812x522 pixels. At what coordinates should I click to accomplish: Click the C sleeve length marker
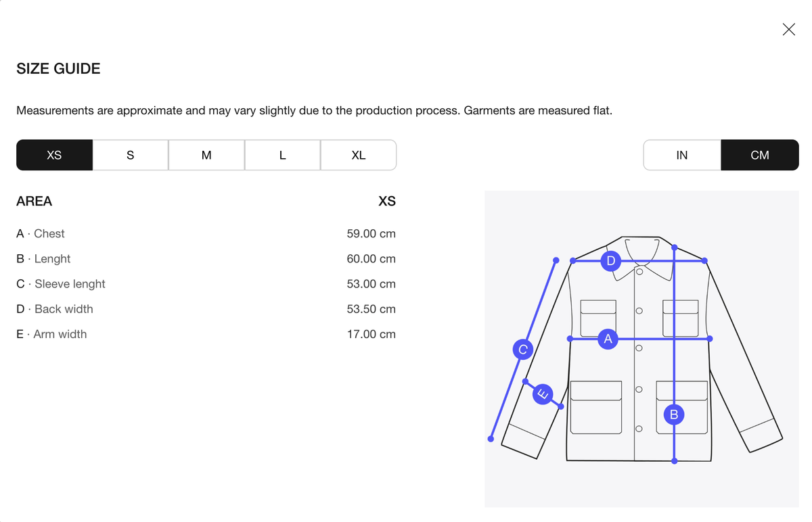[x=522, y=350]
